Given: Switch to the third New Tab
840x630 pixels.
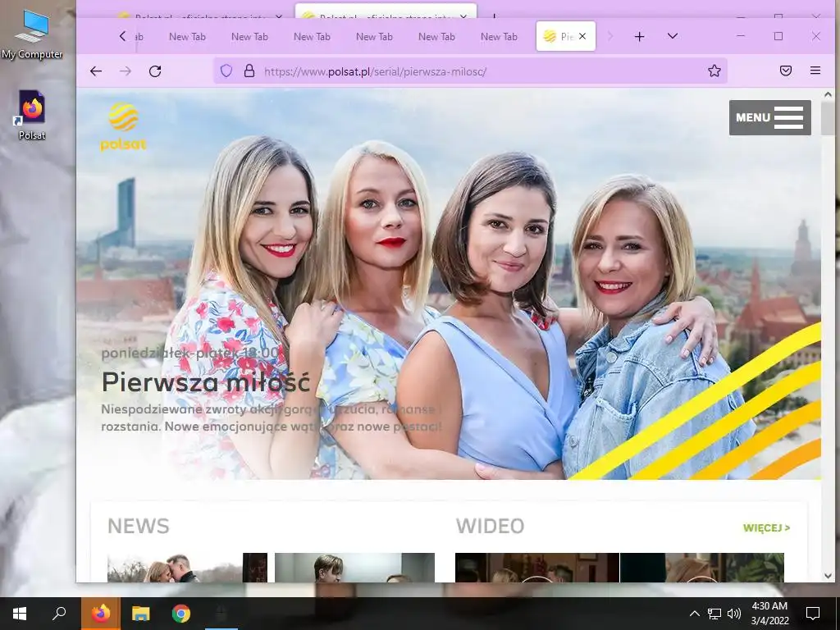Looking at the screenshot, I should pos(312,36).
